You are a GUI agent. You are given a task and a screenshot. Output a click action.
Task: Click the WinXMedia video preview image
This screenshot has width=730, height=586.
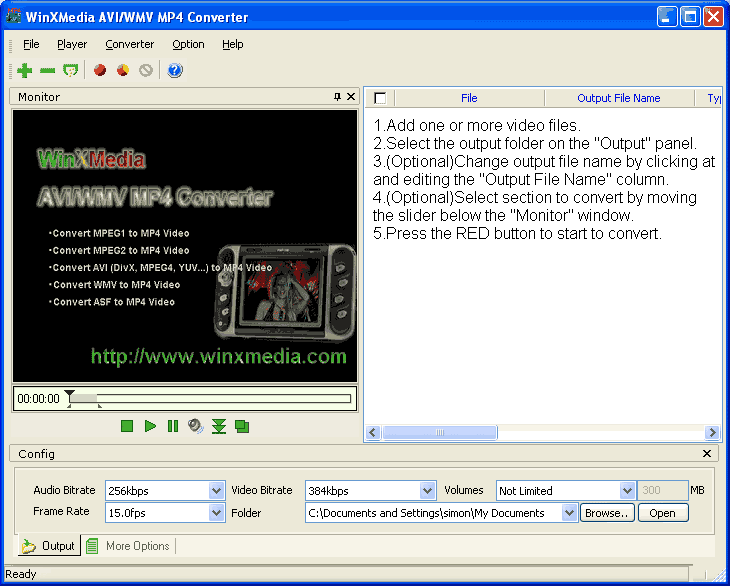point(185,246)
